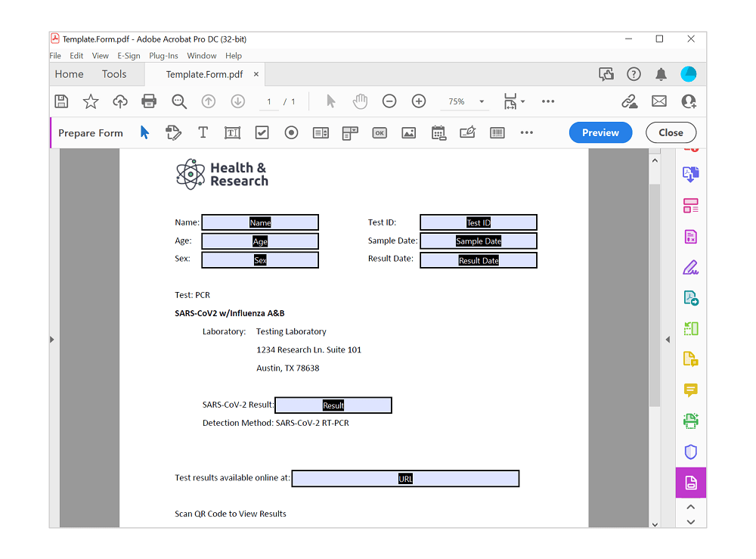Add an Image field
756x559 pixels.
[408, 132]
